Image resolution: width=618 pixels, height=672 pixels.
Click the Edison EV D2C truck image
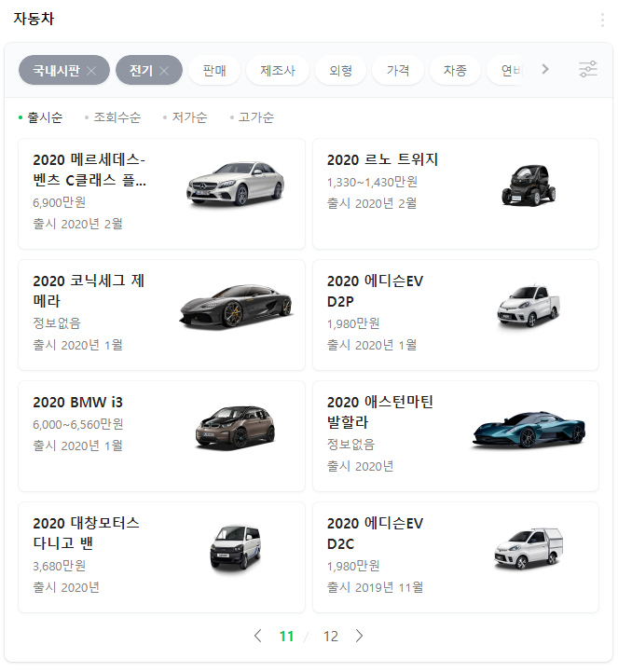[529, 549]
